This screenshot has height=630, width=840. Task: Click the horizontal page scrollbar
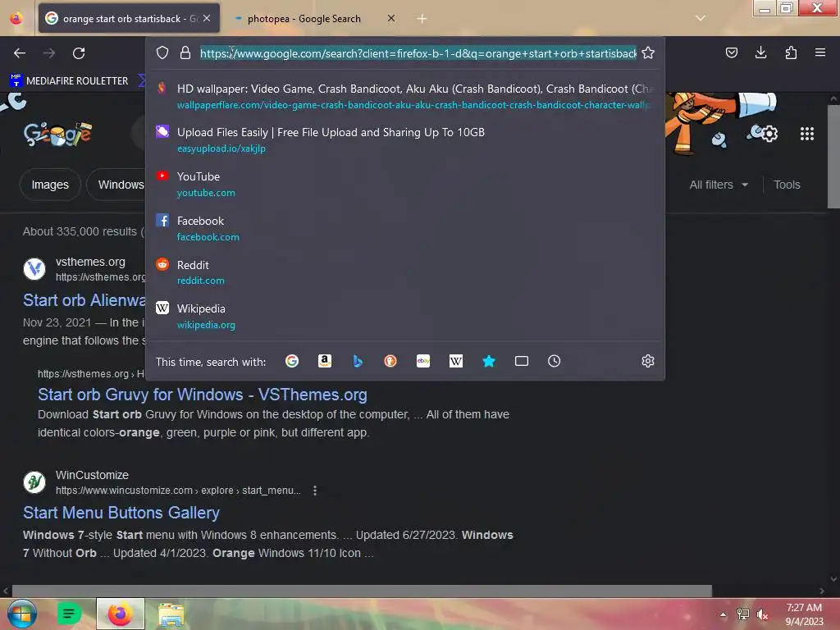pyautogui.click(x=362, y=591)
